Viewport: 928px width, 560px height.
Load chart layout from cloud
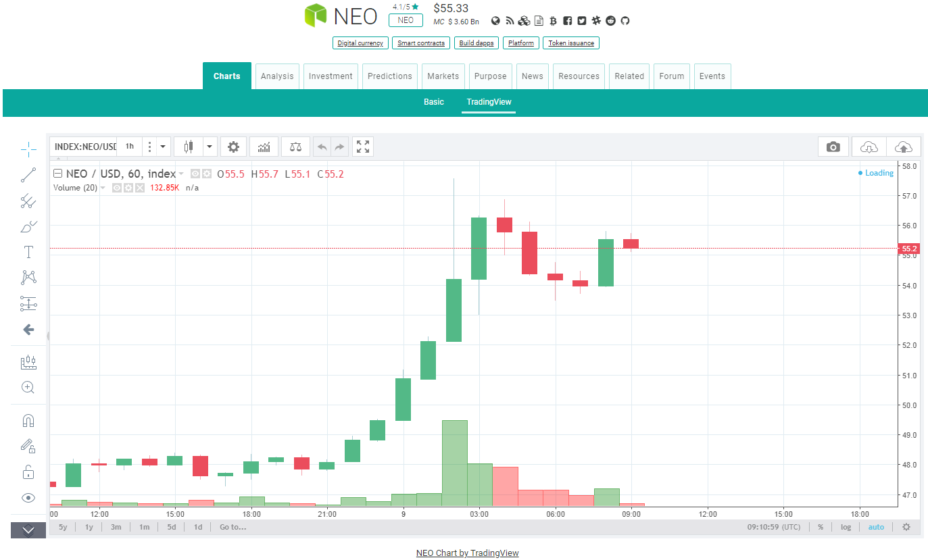869,147
